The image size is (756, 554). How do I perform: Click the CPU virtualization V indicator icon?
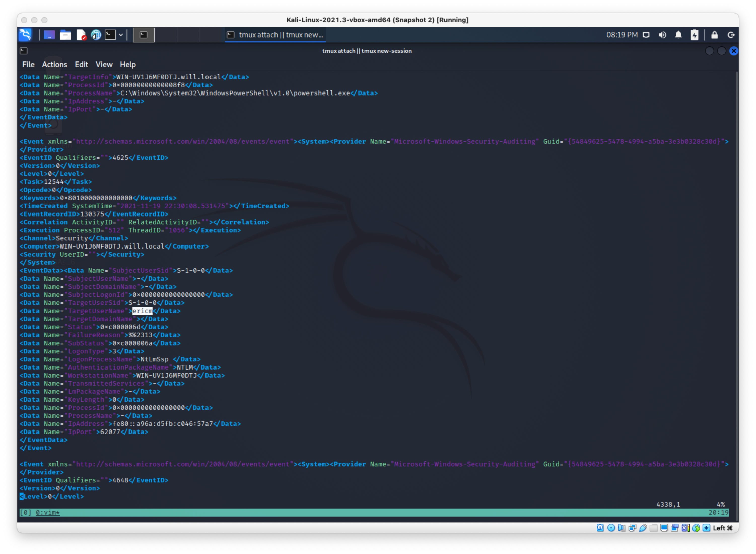pyautogui.click(x=685, y=528)
